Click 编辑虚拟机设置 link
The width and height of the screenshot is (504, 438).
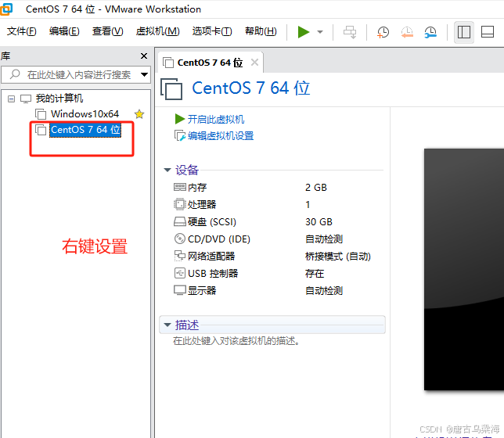pos(221,136)
